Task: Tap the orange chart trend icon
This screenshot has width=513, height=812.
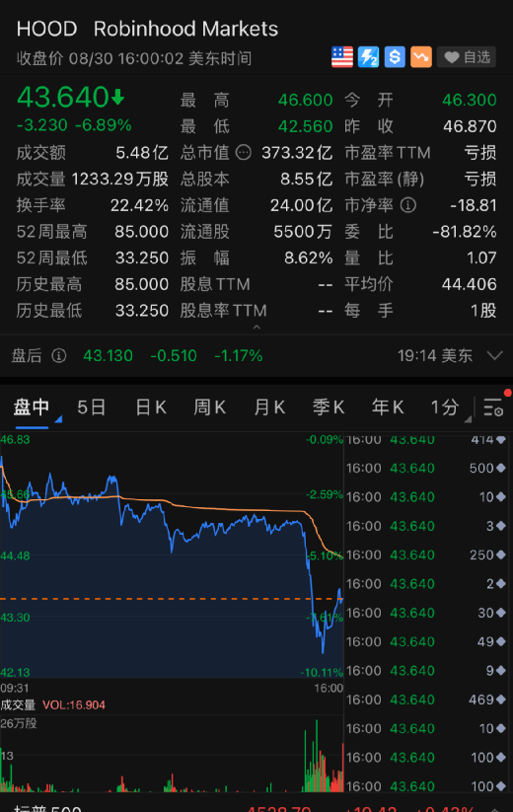Action: click(421, 57)
